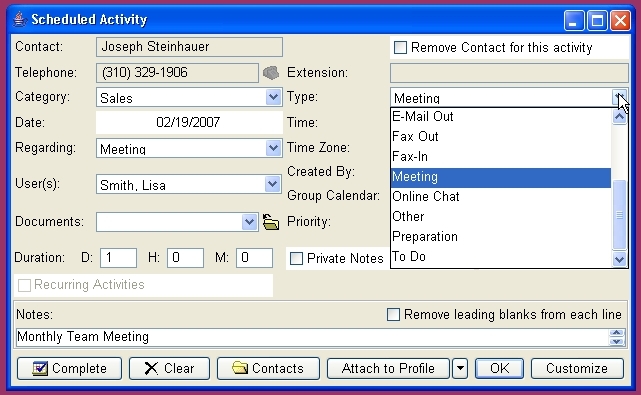Image resolution: width=641 pixels, height=395 pixels.
Task: Collapse the Type dropdown arrow
Action: coord(619,97)
